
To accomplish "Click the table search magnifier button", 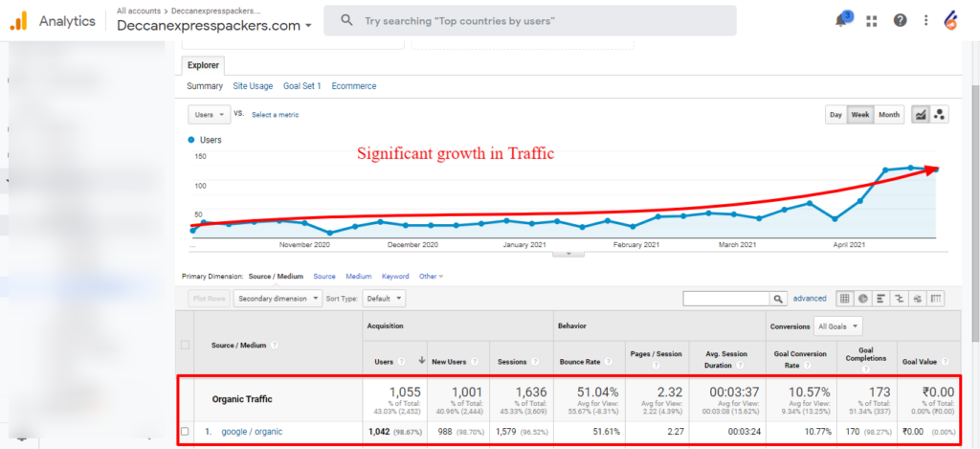I will (778, 299).
